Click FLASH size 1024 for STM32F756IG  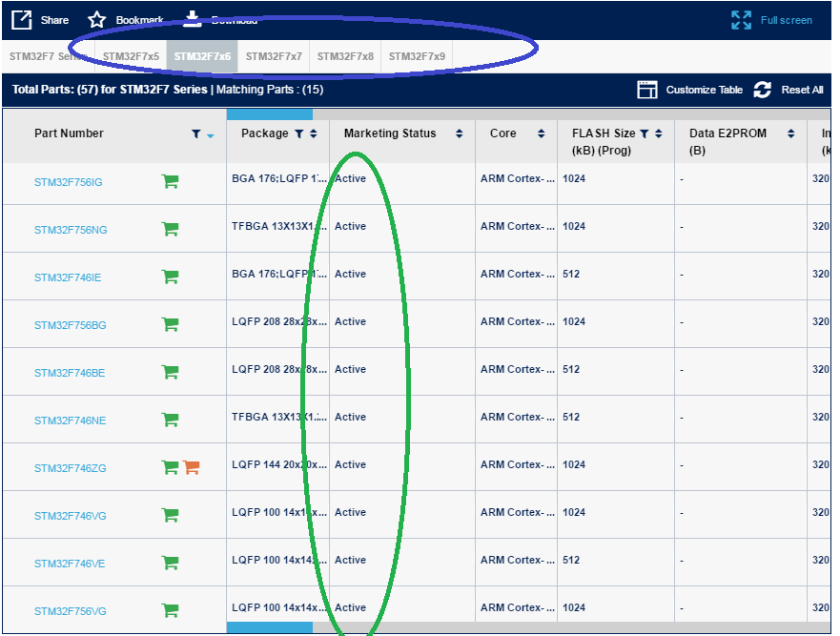[574, 178]
